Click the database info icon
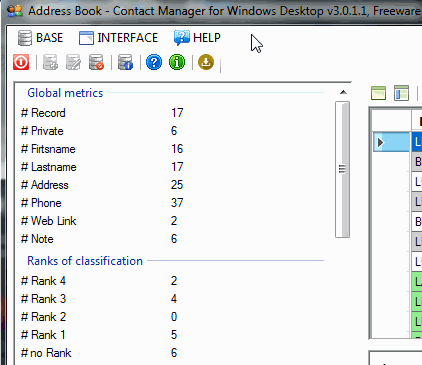The height and width of the screenshot is (365, 422). pyautogui.click(x=125, y=62)
